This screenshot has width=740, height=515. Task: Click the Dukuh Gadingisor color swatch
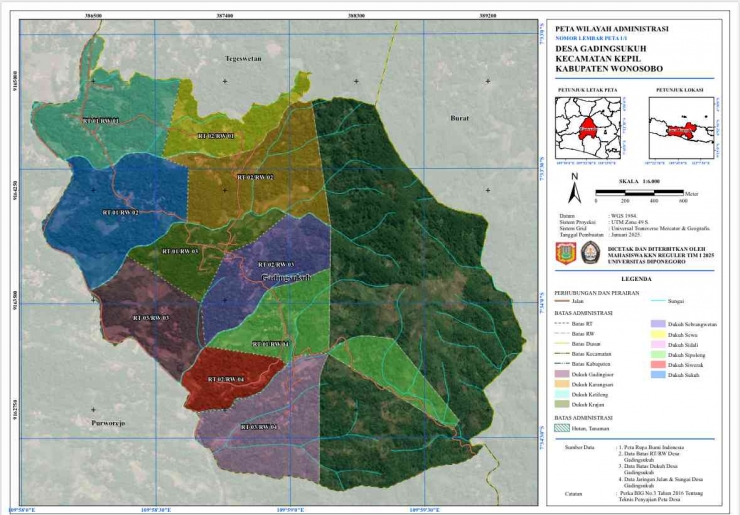[x=562, y=376]
